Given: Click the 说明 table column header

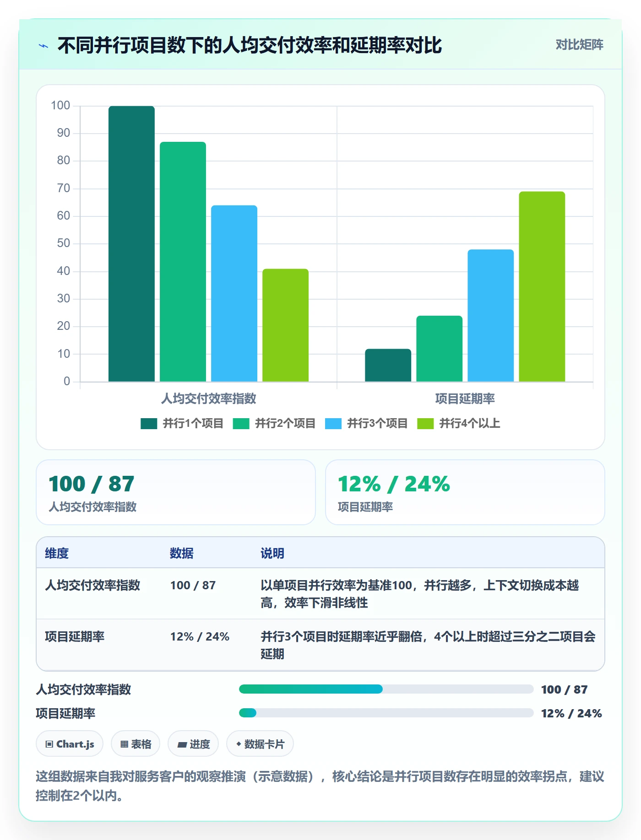Looking at the screenshot, I should (x=272, y=553).
